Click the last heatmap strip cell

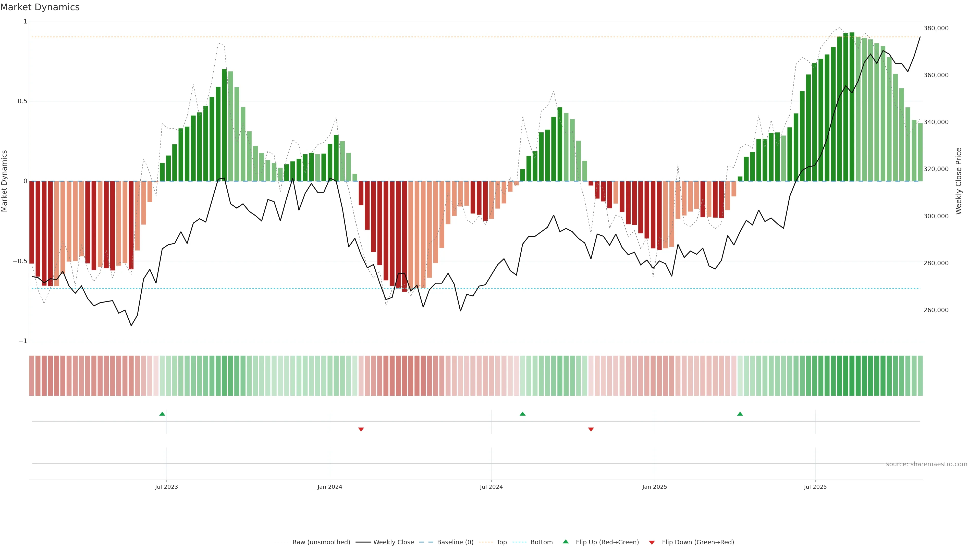point(920,376)
